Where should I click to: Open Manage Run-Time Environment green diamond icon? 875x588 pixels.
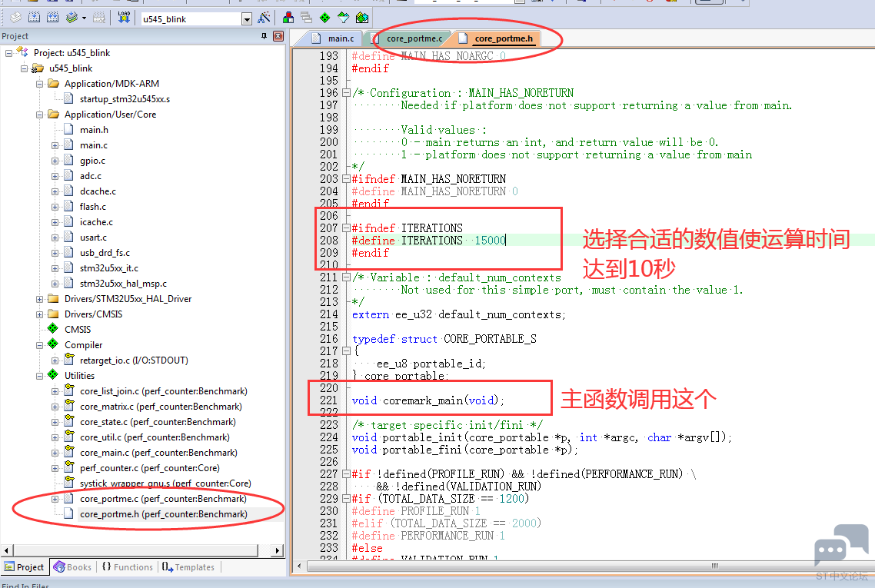[x=324, y=18]
